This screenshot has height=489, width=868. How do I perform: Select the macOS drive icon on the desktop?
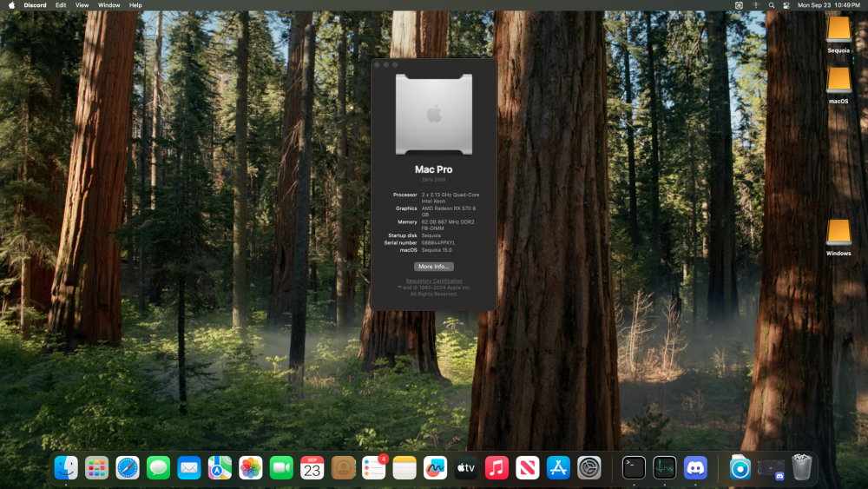pyautogui.click(x=838, y=81)
